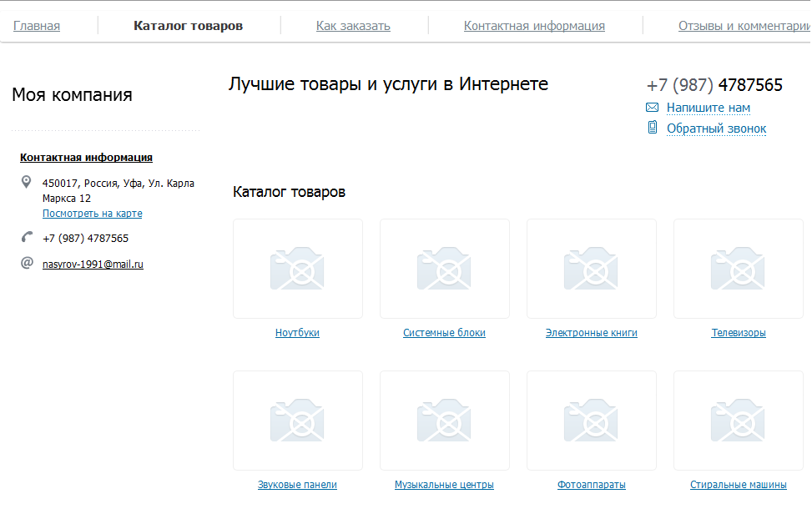Click the envelope icon beside Напишите нам
The height and width of the screenshot is (509, 812).
pyautogui.click(x=652, y=107)
